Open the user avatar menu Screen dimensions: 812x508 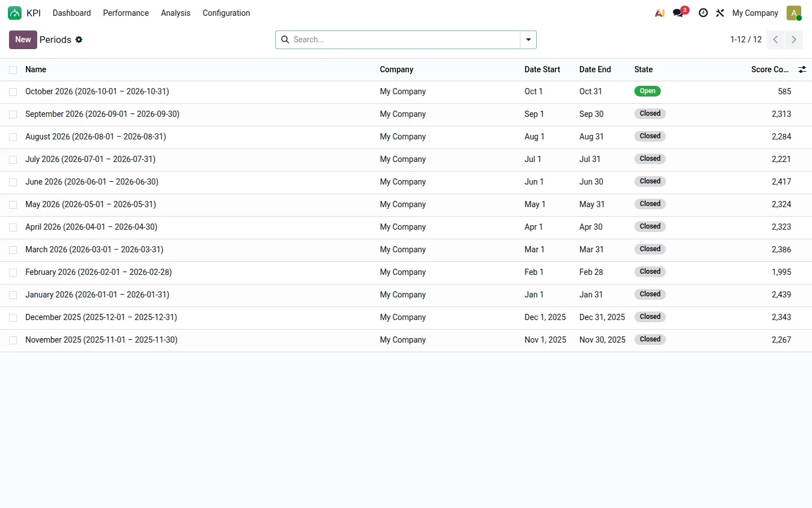[794, 13]
